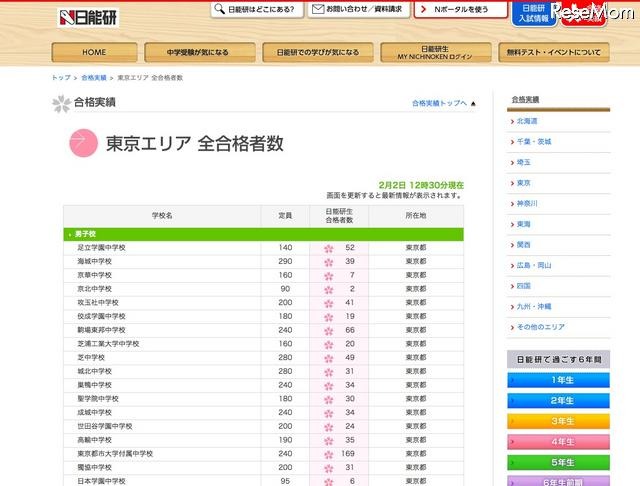Click sakura icon in 成城中学校 row
Image resolution: width=640 pixels, height=486 pixels.
point(329,413)
